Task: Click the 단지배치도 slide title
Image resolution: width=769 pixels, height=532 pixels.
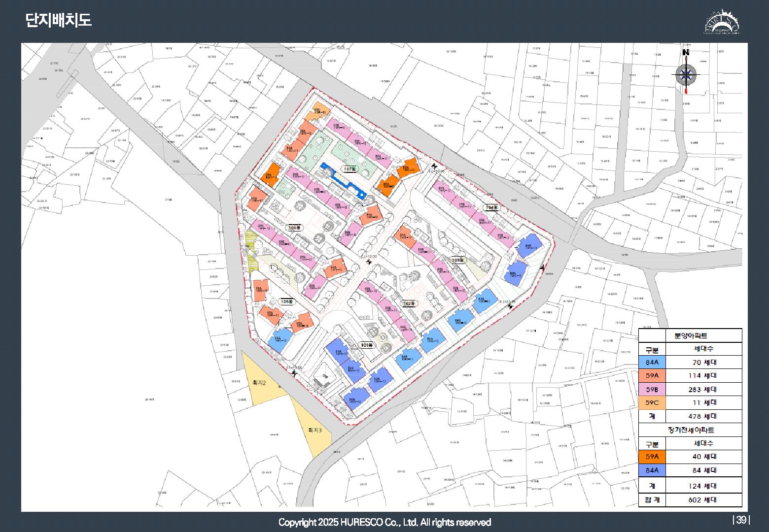Action: click(x=58, y=21)
